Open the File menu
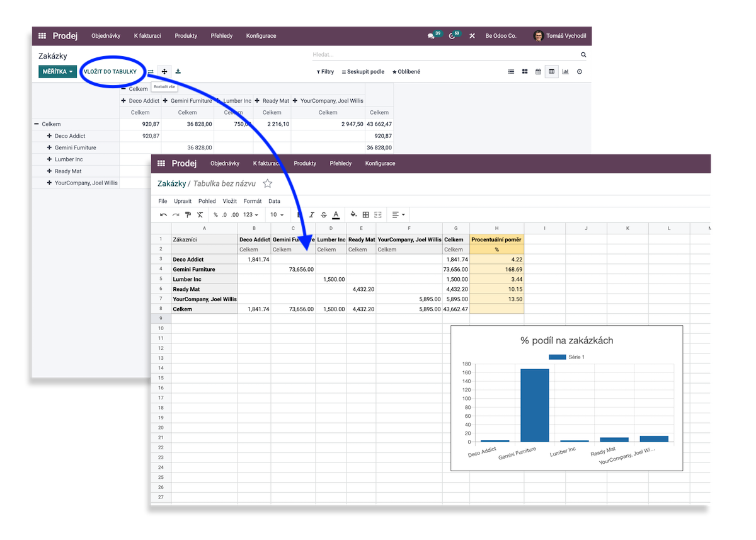756x540 pixels. tap(163, 201)
